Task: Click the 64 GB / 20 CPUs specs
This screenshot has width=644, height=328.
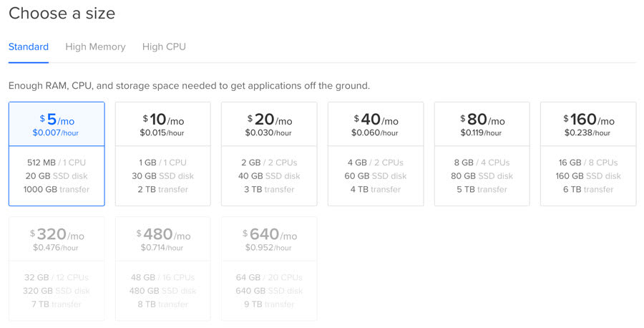Action: (269, 277)
